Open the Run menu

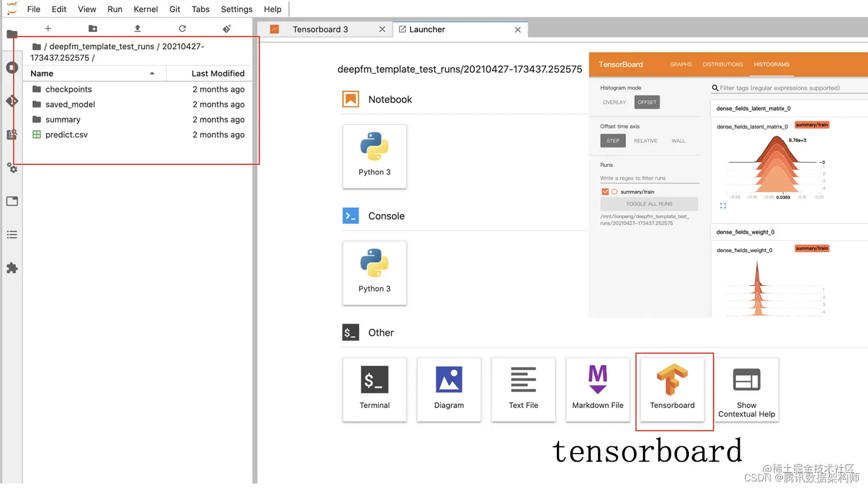click(x=115, y=9)
